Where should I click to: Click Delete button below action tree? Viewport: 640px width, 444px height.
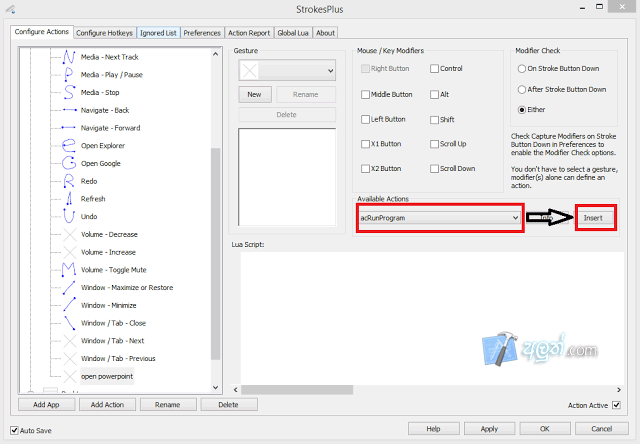229,404
